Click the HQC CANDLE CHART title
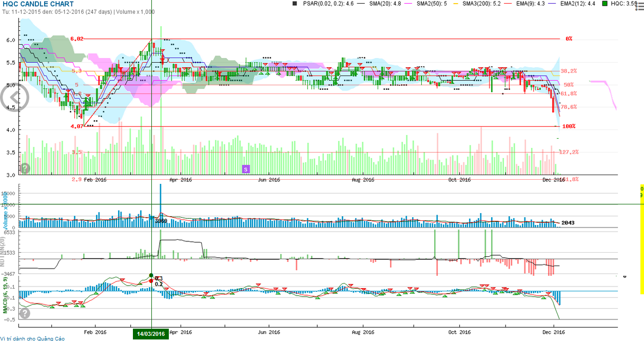The width and height of the screenshot is (644, 341). click(x=38, y=4)
